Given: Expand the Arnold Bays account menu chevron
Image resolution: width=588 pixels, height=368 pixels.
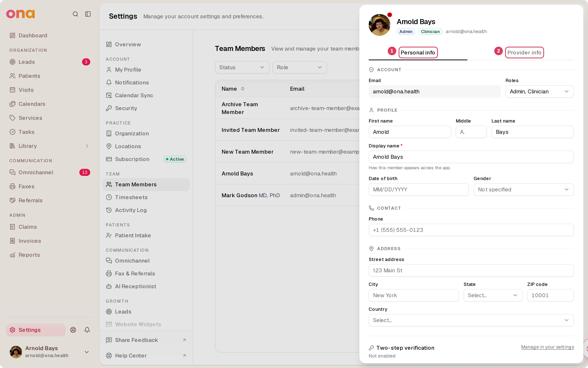Looking at the screenshot, I should coord(87,352).
